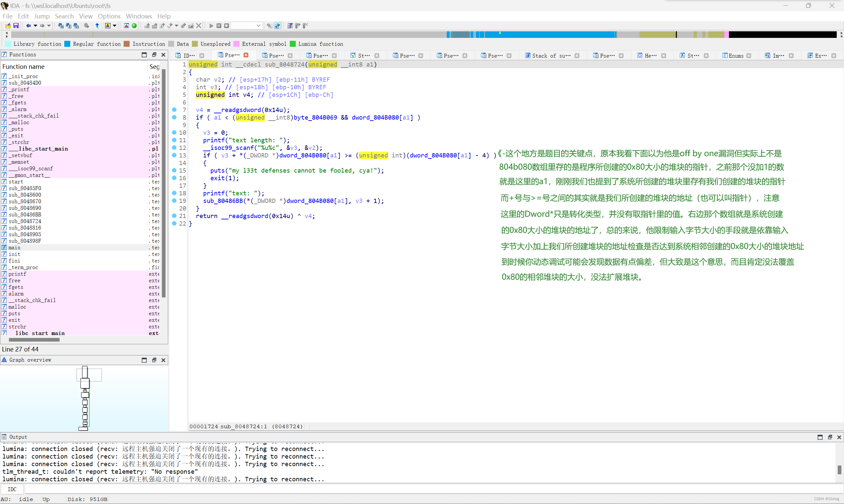
Task: Maximize the Output panel
Action: (x=820, y=437)
